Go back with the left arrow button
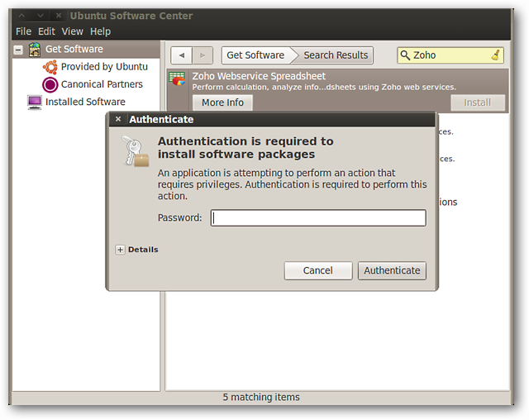 click(x=182, y=55)
